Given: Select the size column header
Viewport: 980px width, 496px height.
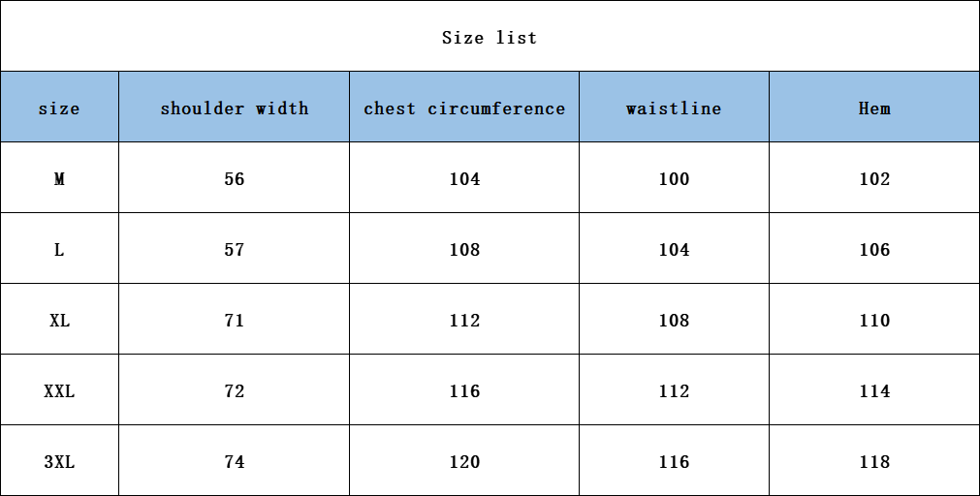Looking at the screenshot, I should point(59,108).
